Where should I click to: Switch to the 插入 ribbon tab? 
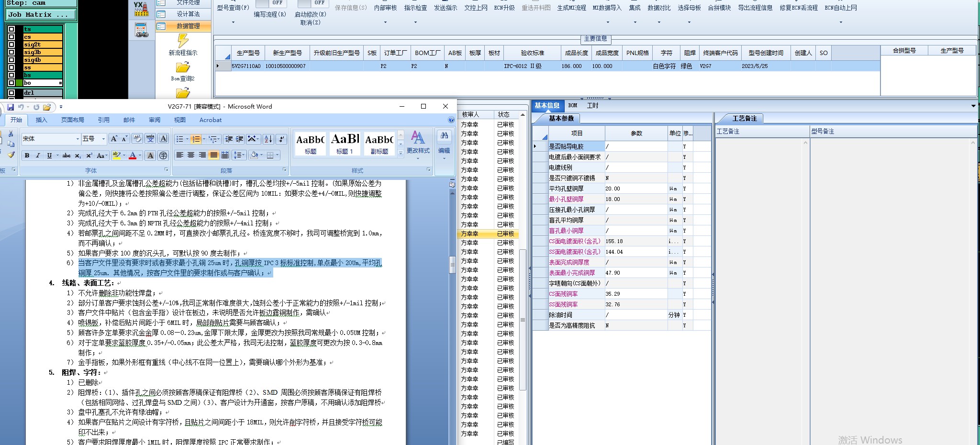click(42, 120)
